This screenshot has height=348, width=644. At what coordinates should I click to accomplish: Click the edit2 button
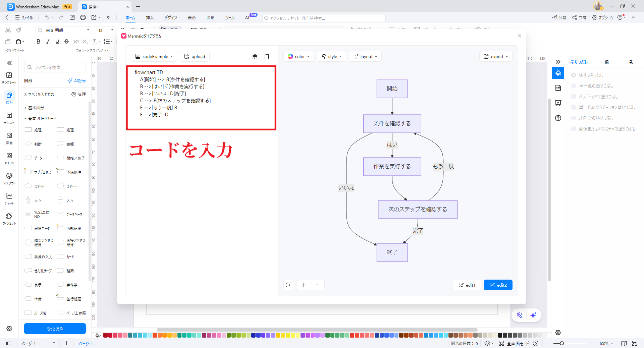pos(498,285)
